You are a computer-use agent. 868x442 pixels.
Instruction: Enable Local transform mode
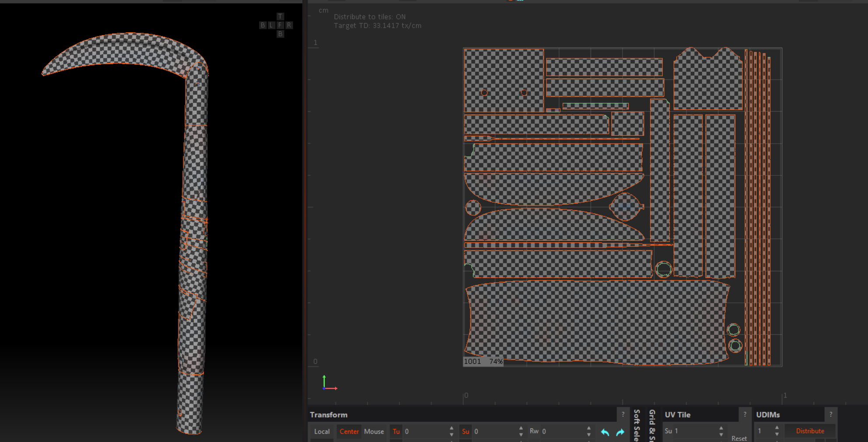tap(322, 431)
